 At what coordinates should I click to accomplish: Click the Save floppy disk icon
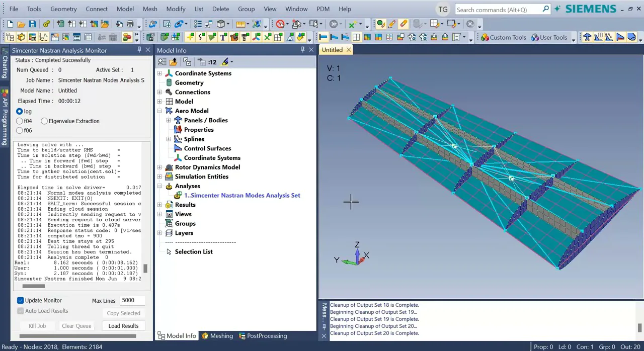point(32,24)
